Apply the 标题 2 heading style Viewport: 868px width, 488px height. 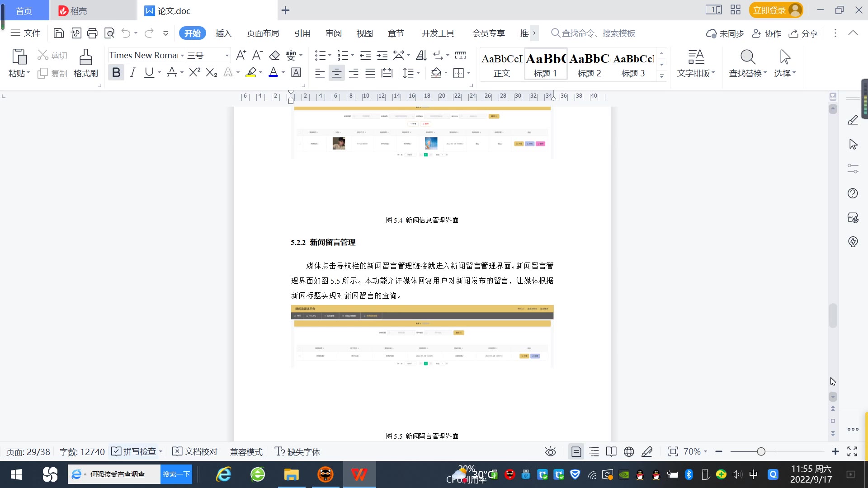coord(589,65)
